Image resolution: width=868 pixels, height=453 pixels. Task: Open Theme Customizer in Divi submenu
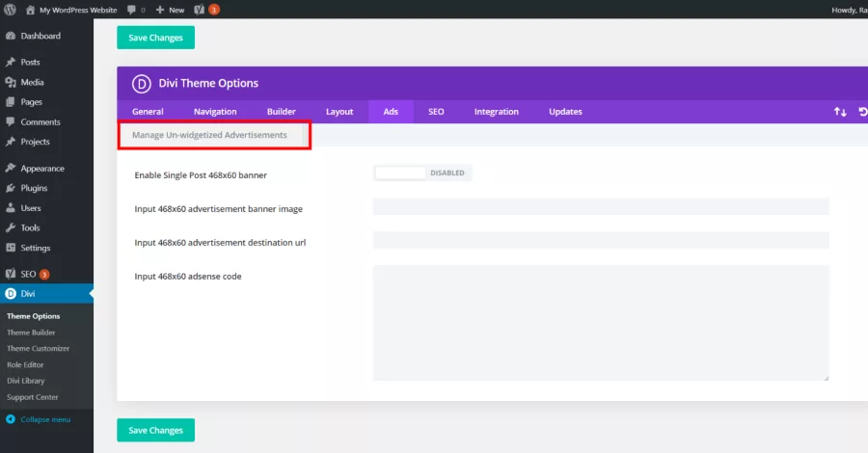(39, 349)
